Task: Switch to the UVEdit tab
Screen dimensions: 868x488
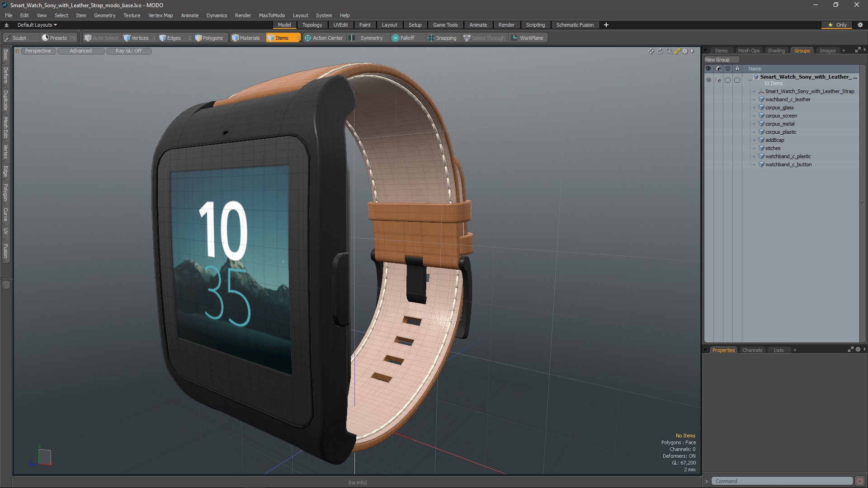Action: (341, 24)
